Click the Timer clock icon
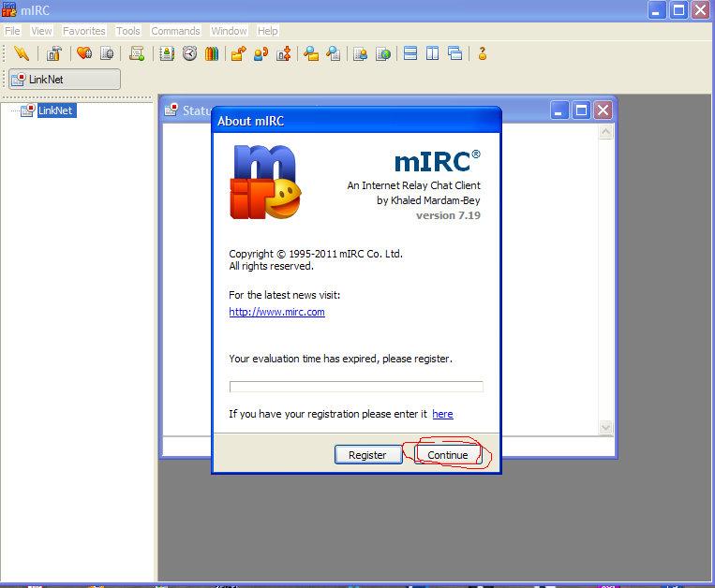Viewport: 715px width, 588px height. click(x=189, y=53)
